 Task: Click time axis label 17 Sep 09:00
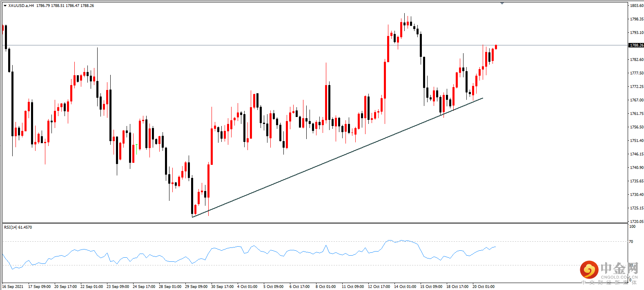coord(40,287)
